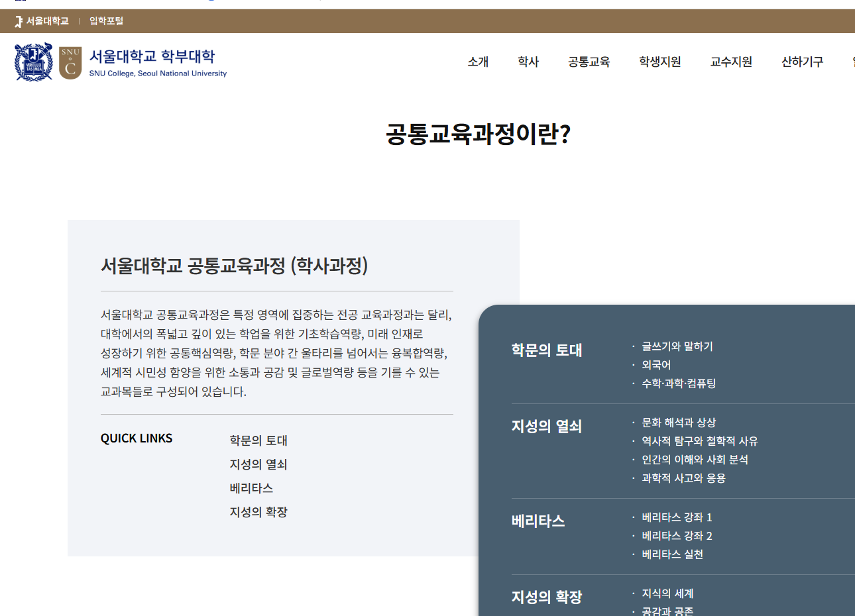
Task: Click the 서울대학교 학부대학 site title
Action: click(x=152, y=56)
